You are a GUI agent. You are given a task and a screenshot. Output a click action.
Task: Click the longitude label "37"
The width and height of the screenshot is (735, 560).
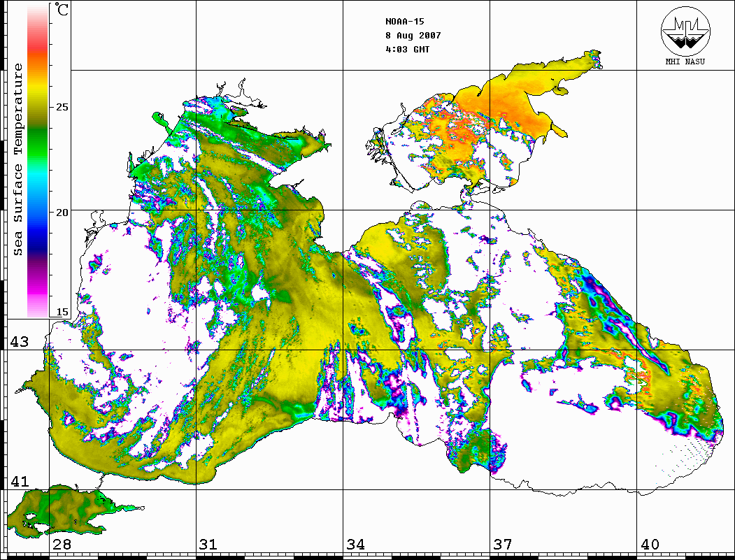point(503,544)
